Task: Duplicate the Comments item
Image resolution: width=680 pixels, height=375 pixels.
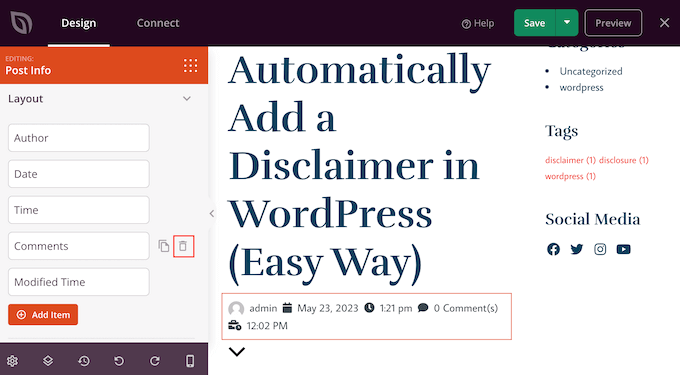Action: (x=163, y=246)
